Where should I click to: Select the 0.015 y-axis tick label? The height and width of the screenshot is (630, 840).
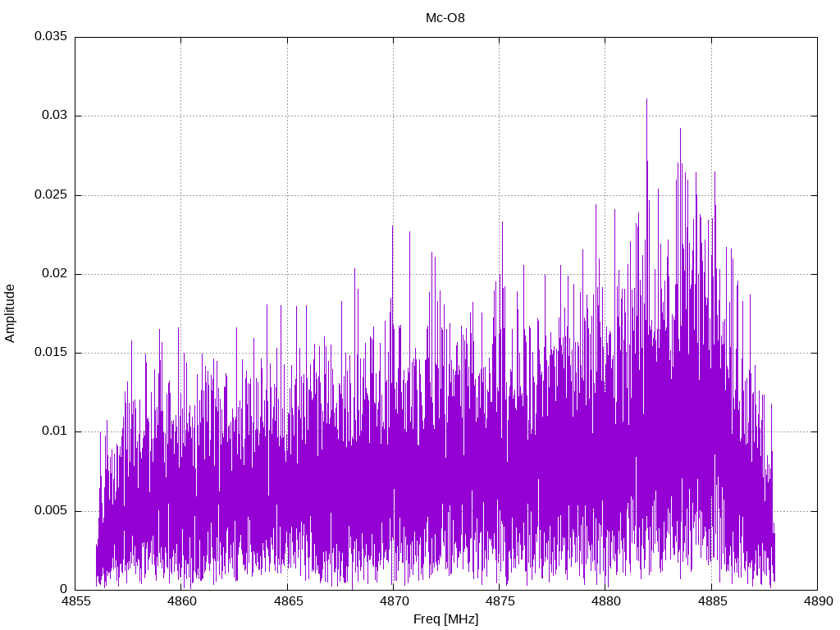click(x=51, y=353)
